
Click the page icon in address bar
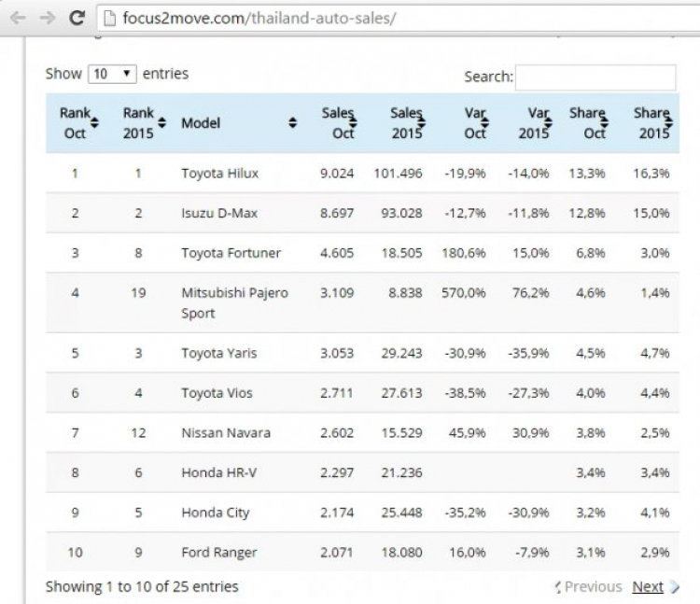coord(109,19)
